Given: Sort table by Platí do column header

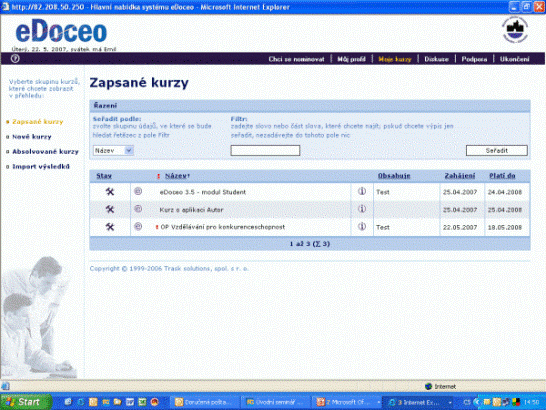Looking at the screenshot, I should click(502, 176).
